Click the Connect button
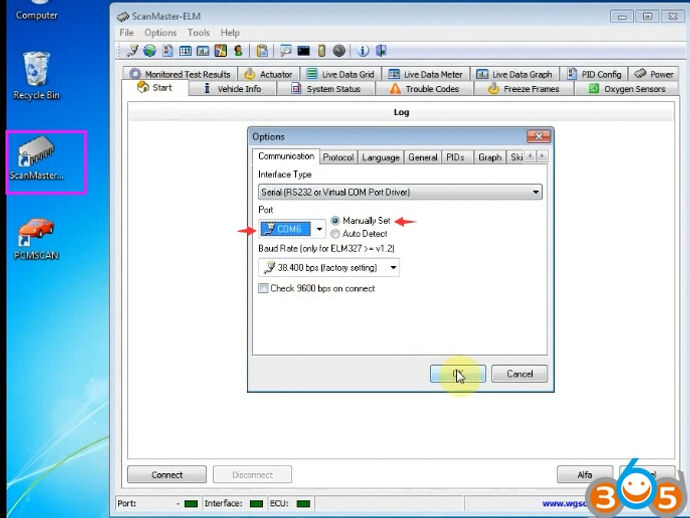Image resolution: width=690 pixels, height=518 pixels. coord(167,474)
